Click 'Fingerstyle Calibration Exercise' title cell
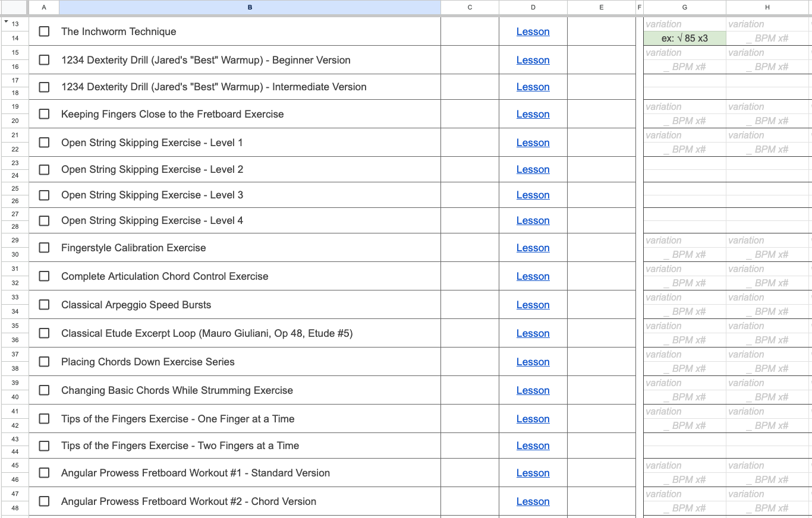The height and width of the screenshot is (518, 812). point(250,248)
